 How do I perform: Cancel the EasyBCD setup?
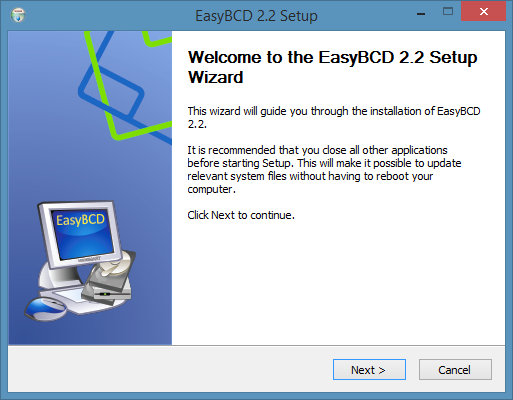click(x=455, y=369)
